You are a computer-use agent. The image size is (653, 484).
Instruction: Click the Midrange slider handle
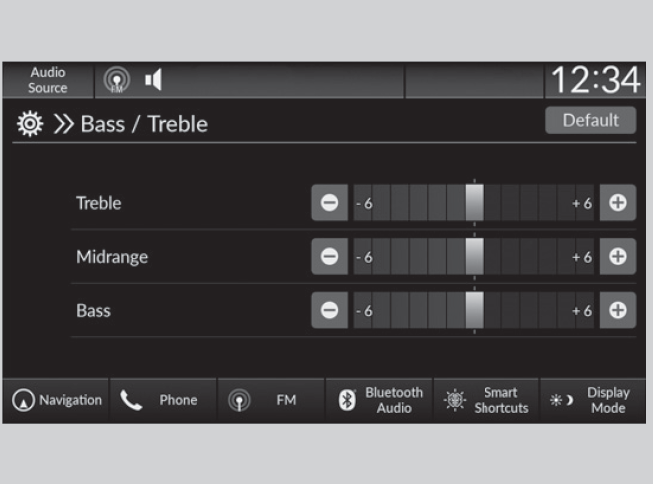click(474, 257)
